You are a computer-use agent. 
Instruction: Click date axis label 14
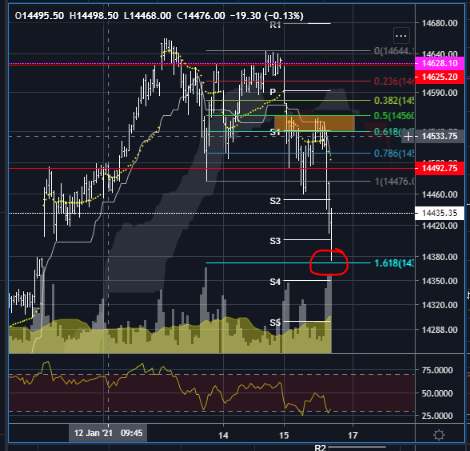pos(223,435)
